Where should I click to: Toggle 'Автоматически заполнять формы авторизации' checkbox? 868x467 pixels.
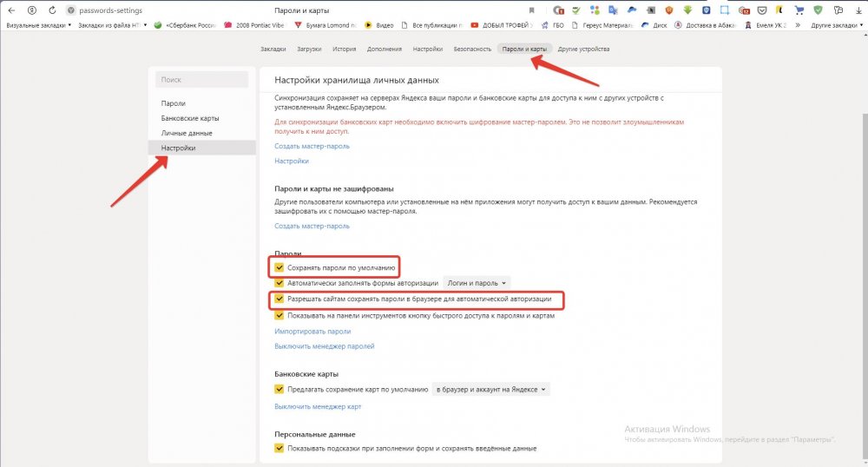(279, 283)
